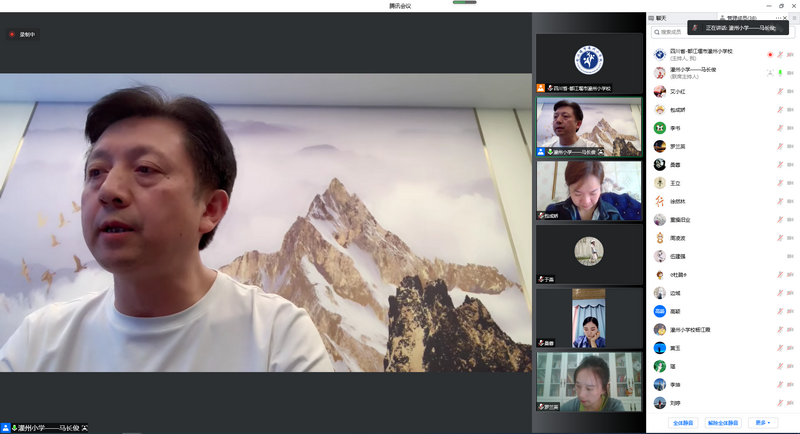This screenshot has height=434, width=800.
Task: Click the camera icon next to 刘婷
Action: pos(791,403)
